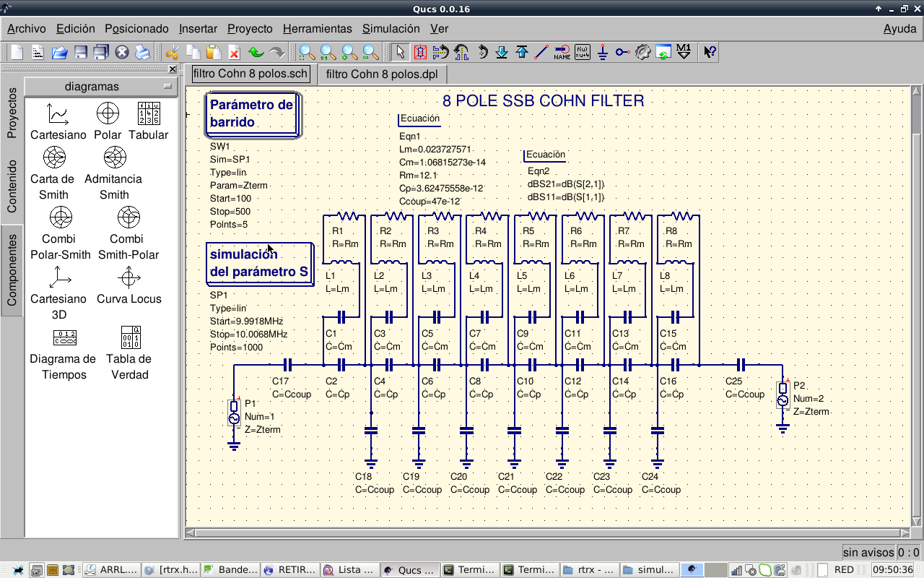
Task: Toggle deactivate/activate component tool
Action: (x=421, y=52)
